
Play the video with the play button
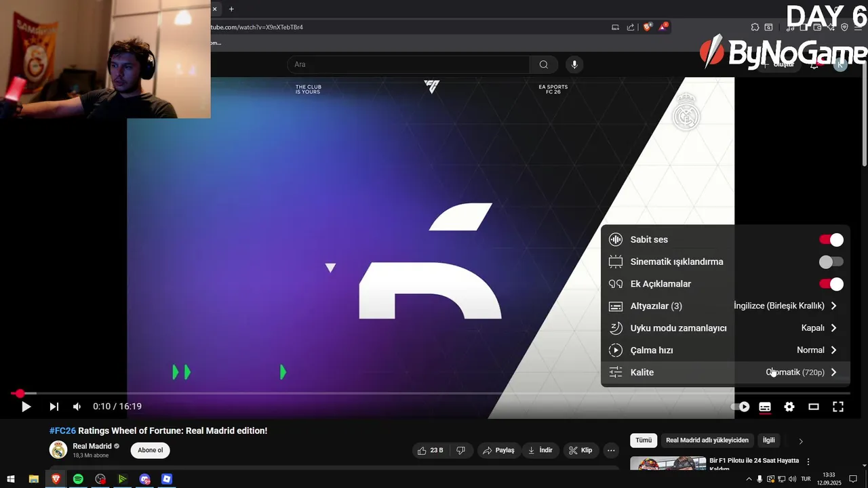[x=26, y=407]
